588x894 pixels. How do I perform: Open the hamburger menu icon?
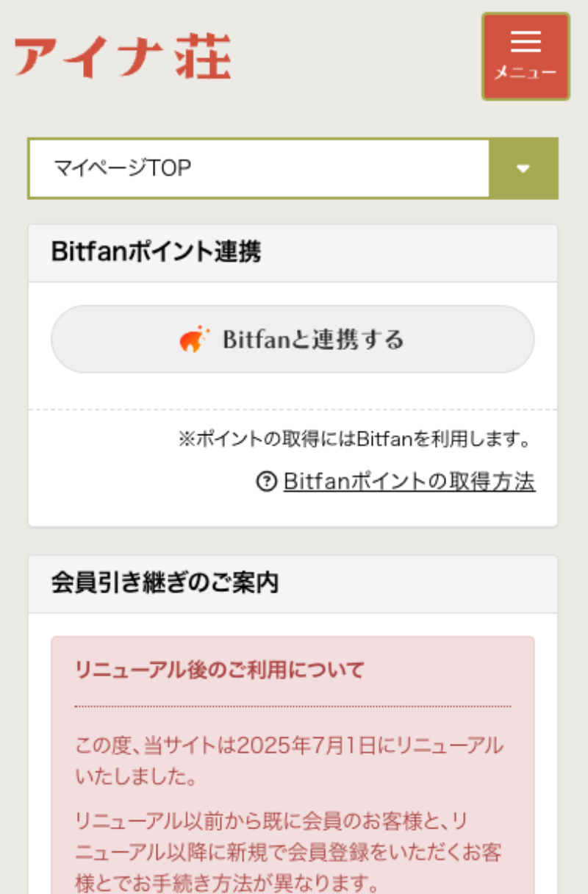[x=526, y=41]
